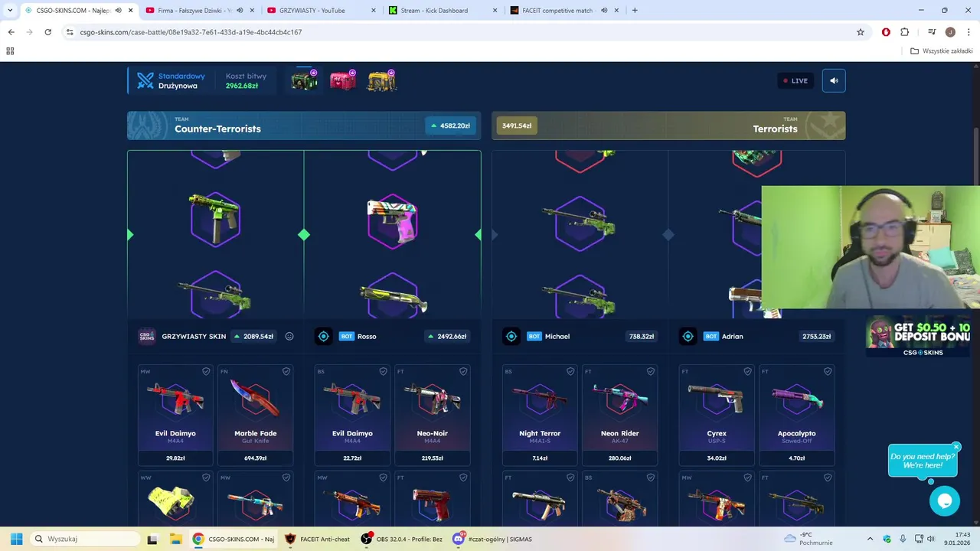Click the pink case icon in battle header

(x=342, y=80)
